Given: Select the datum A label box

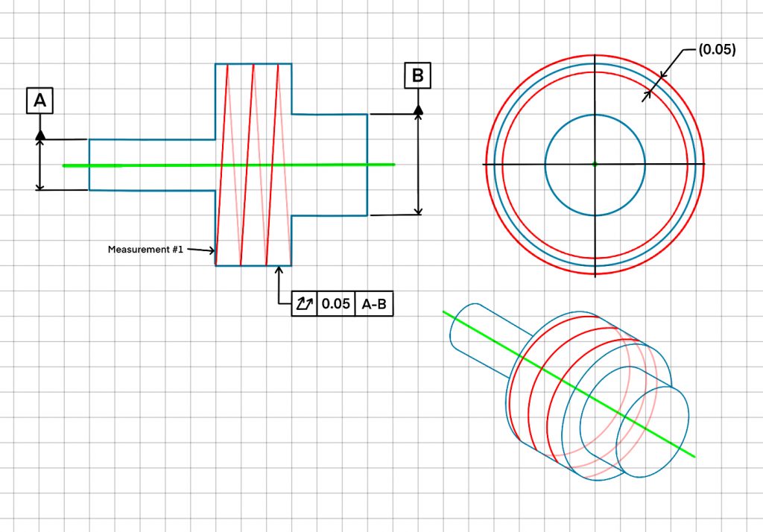Looking at the screenshot, I should point(40,101).
